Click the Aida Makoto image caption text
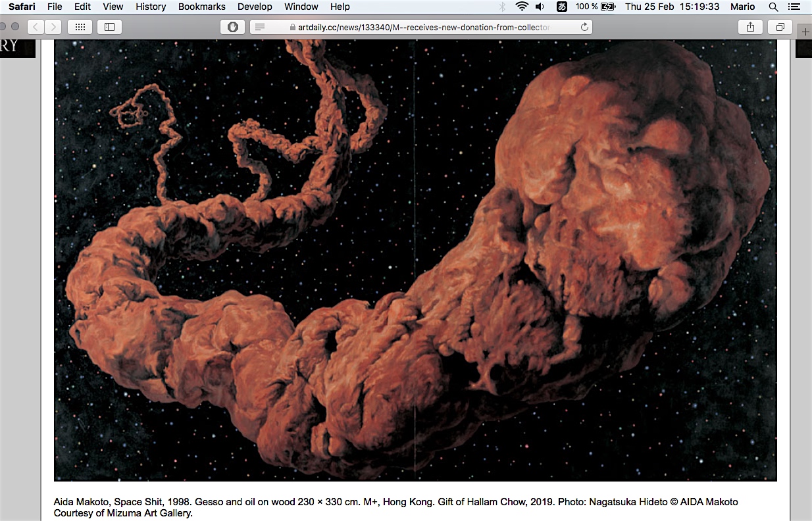Image resolution: width=812 pixels, height=521 pixels. [395, 507]
